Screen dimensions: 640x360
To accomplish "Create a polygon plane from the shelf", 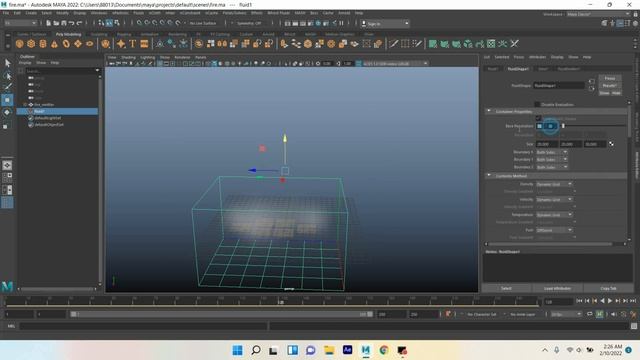I will (78, 44).
